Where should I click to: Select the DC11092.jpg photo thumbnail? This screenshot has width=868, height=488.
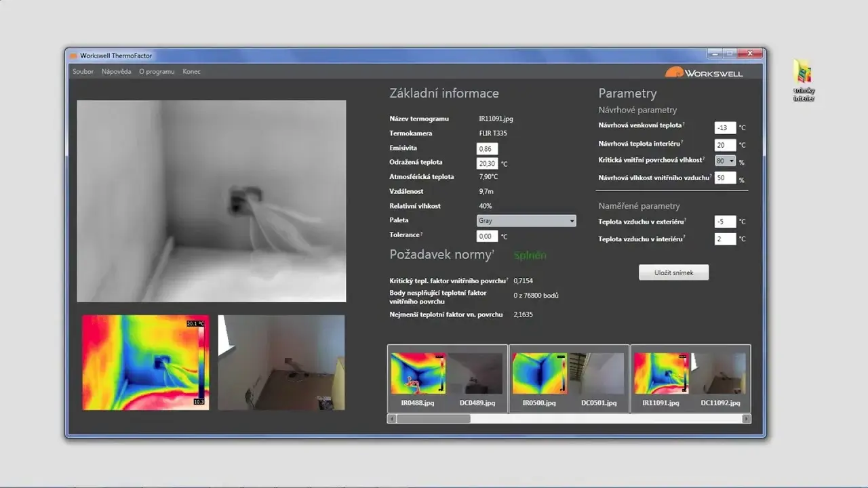[x=719, y=373]
